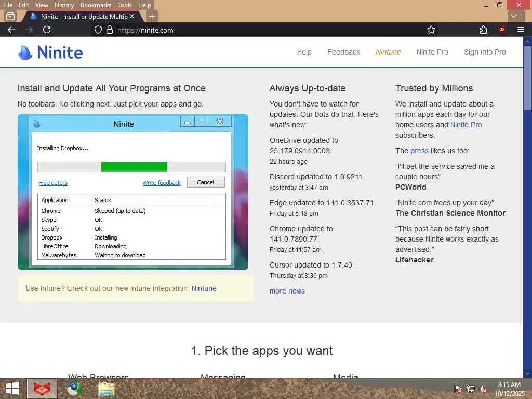This screenshot has width=532, height=399.
Task: Bookmark this page with the star icon
Action: 431,30
